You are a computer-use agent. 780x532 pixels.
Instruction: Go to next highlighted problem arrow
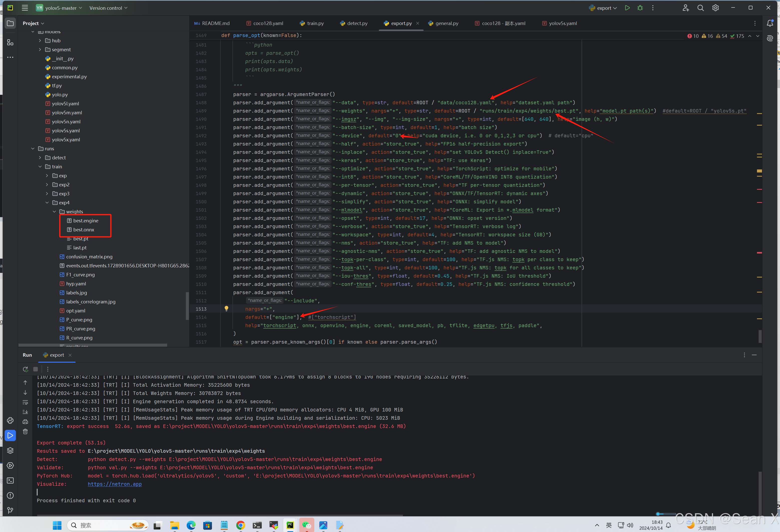tap(757, 36)
